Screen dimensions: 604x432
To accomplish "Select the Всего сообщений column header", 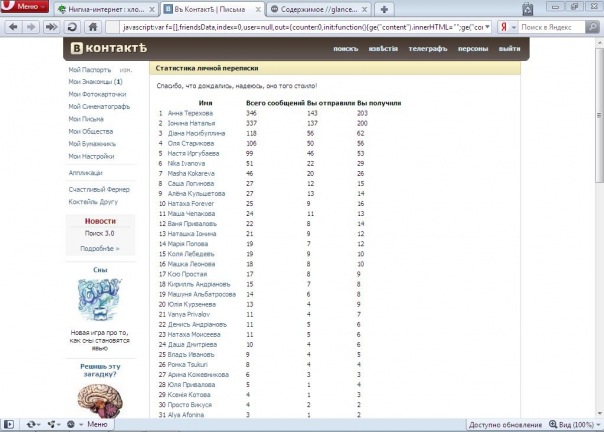I will [x=275, y=103].
